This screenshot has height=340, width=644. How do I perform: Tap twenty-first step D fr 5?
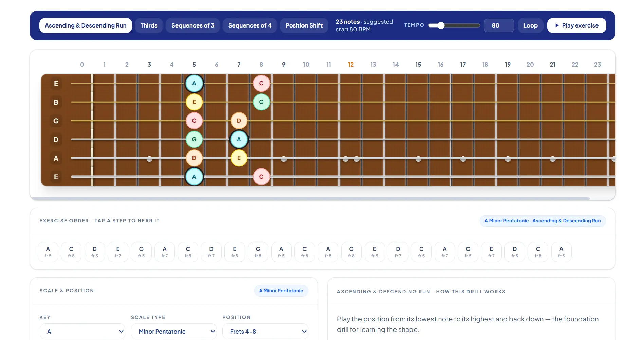515,252
